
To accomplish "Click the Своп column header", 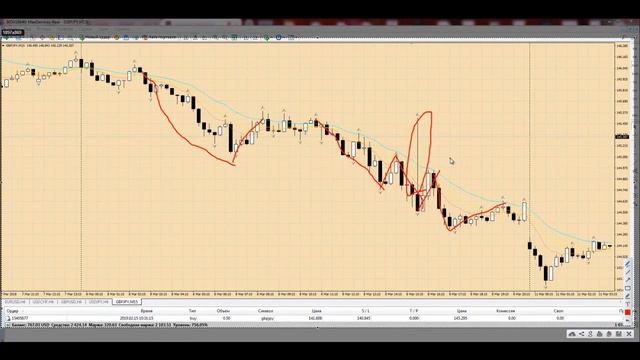I will pyautogui.click(x=558, y=311).
